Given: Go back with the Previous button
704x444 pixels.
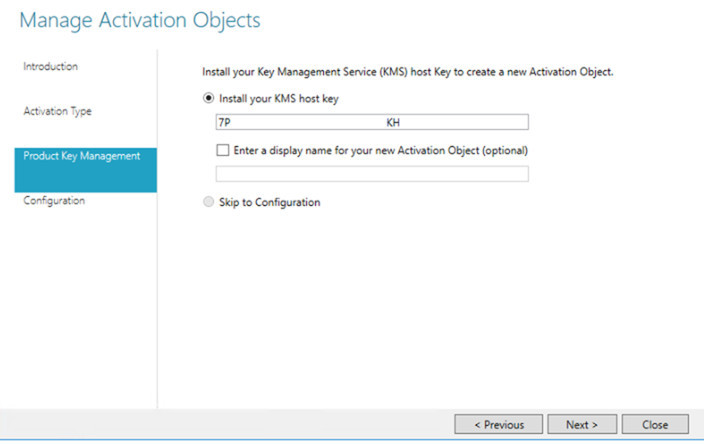Looking at the screenshot, I should tap(498, 424).
